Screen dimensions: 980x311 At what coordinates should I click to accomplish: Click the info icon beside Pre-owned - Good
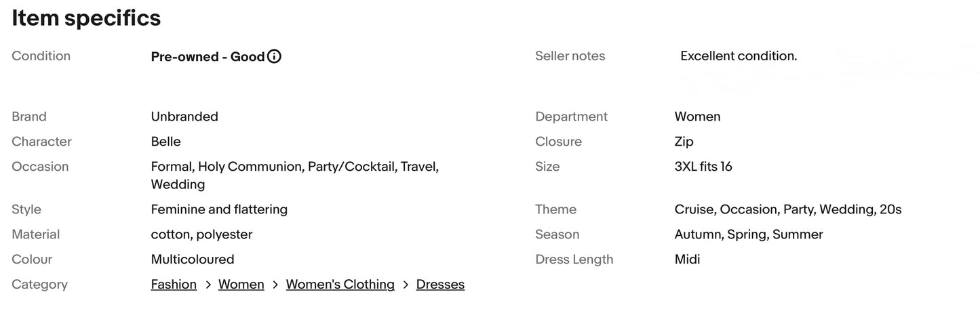click(274, 57)
